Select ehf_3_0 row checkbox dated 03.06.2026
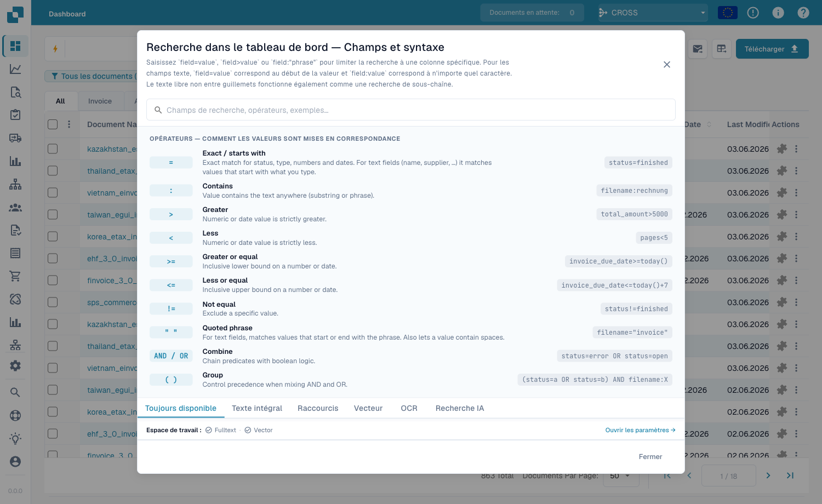 pyautogui.click(x=53, y=258)
